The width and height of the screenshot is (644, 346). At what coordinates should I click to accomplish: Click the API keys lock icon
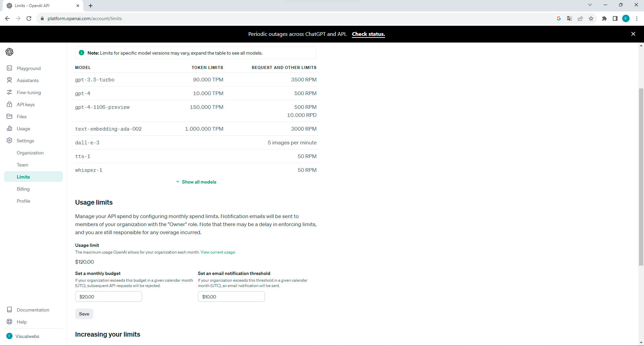[9, 104]
